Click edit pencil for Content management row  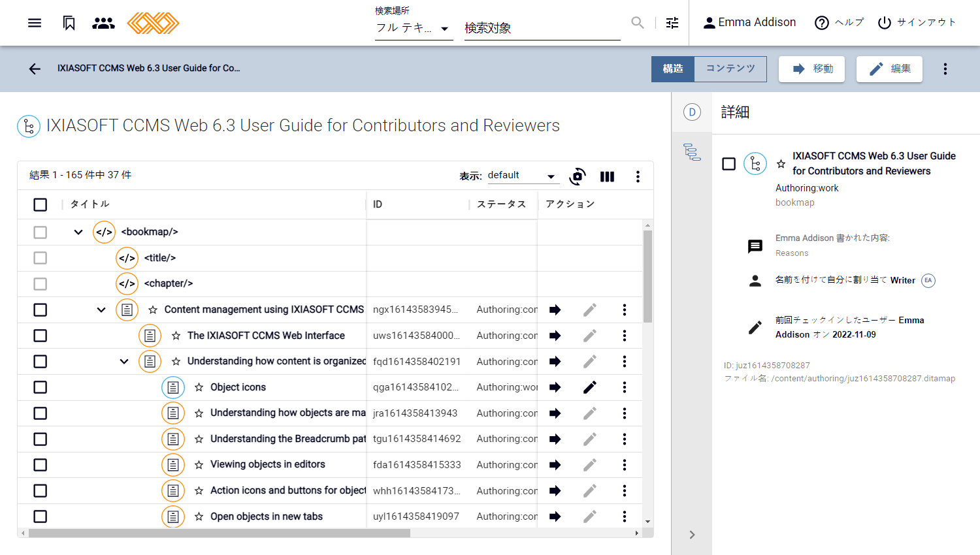click(x=589, y=309)
